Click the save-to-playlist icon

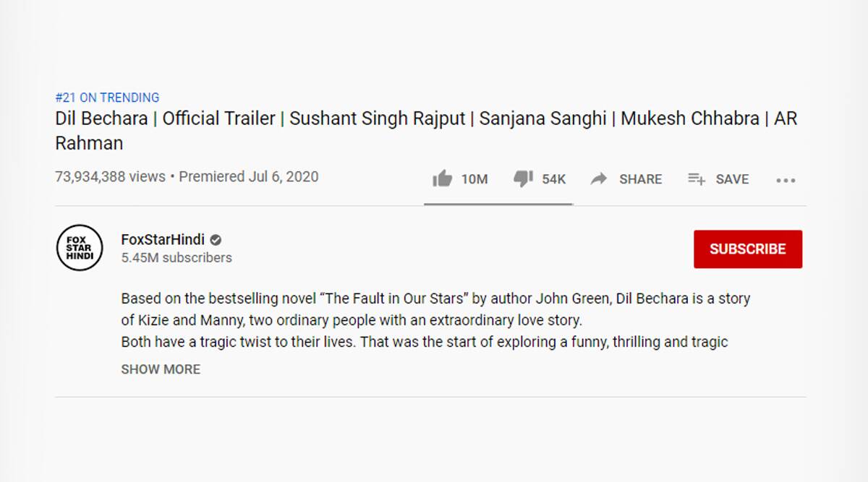click(696, 179)
